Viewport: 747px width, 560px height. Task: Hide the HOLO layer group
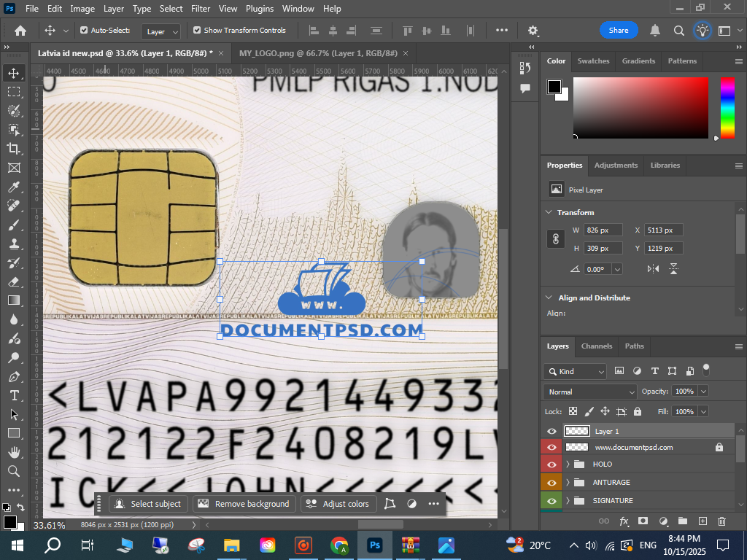[x=551, y=464]
